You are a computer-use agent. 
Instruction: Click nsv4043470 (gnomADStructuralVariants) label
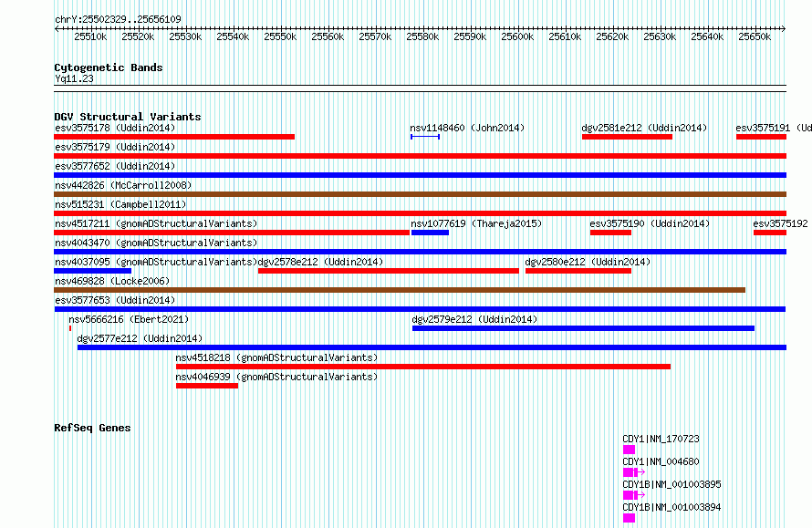(156, 243)
